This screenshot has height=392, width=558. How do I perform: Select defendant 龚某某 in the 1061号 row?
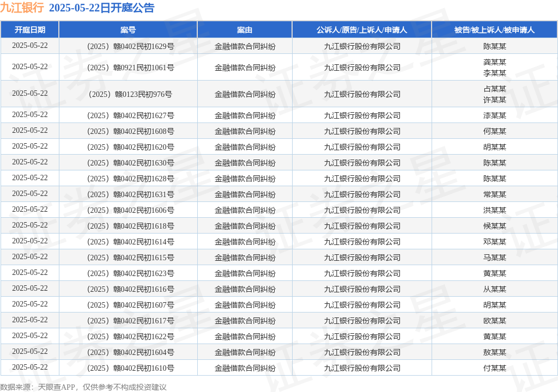pyautogui.click(x=495, y=62)
